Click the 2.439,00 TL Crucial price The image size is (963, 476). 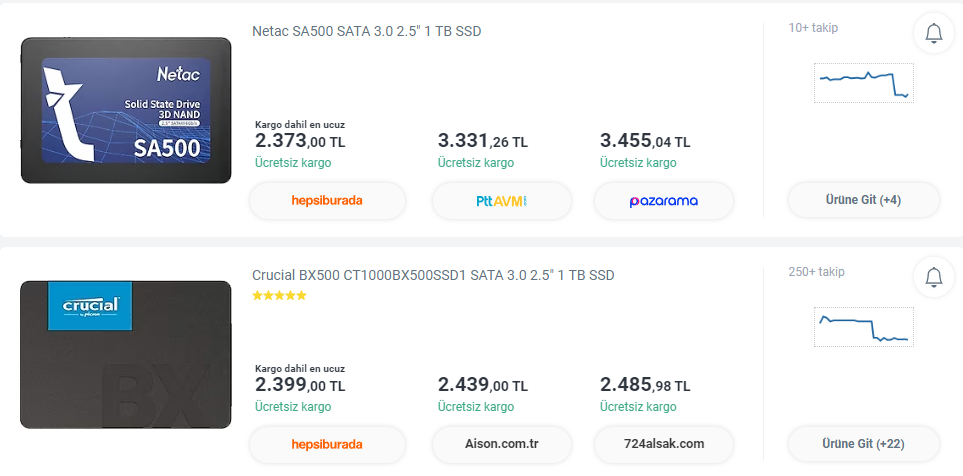click(483, 385)
